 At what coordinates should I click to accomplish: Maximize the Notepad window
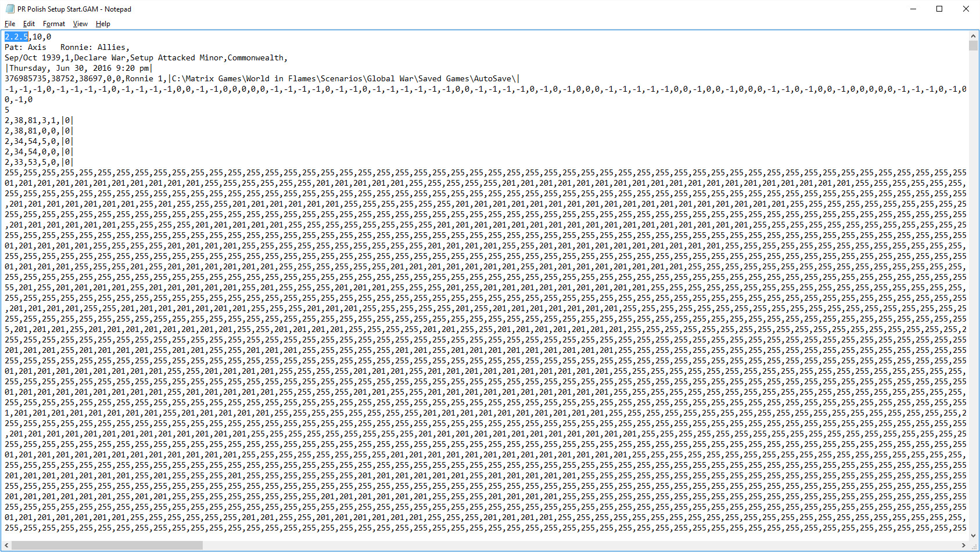point(939,9)
